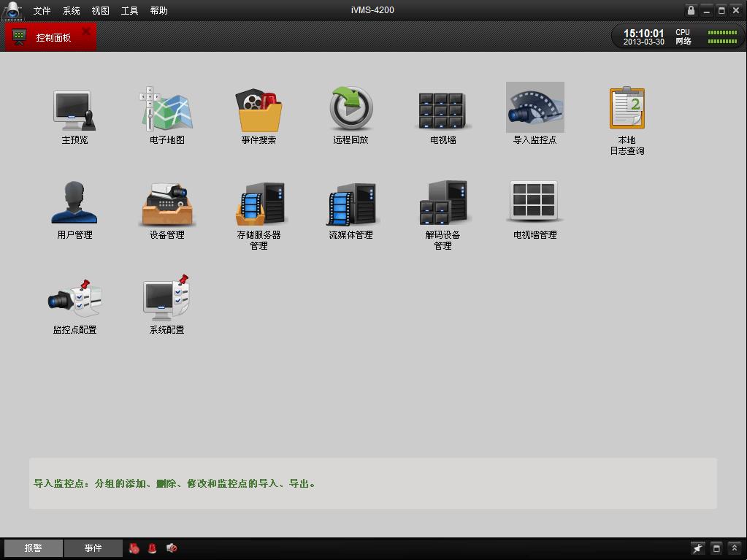Select 导入监控点 import camera icon
Screen dimensions: 747x560
click(535, 110)
